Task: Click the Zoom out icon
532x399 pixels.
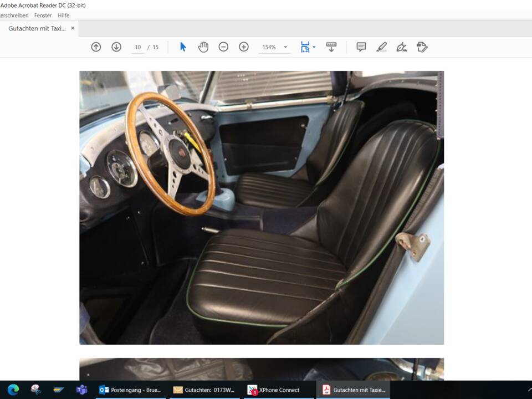Action: [x=223, y=47]
